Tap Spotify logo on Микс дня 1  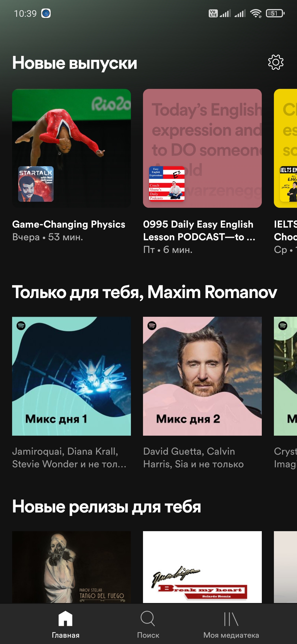coord(21,326)
